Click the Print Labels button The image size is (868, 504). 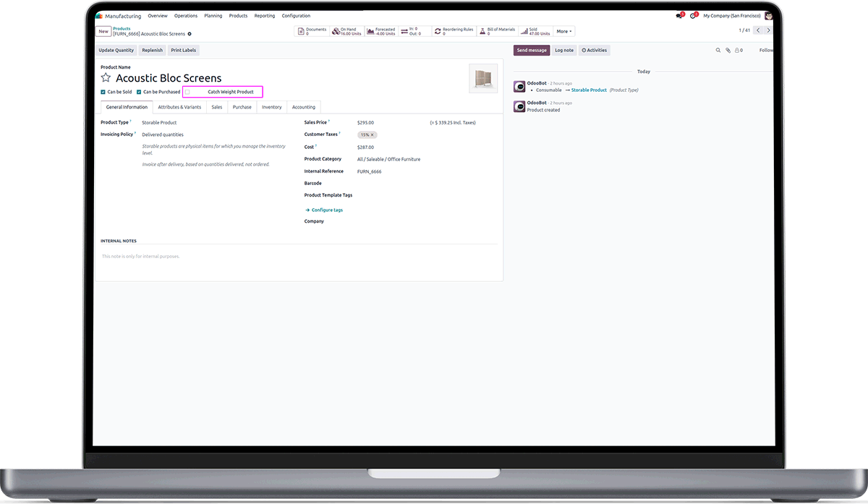click(x=183, y=51)
